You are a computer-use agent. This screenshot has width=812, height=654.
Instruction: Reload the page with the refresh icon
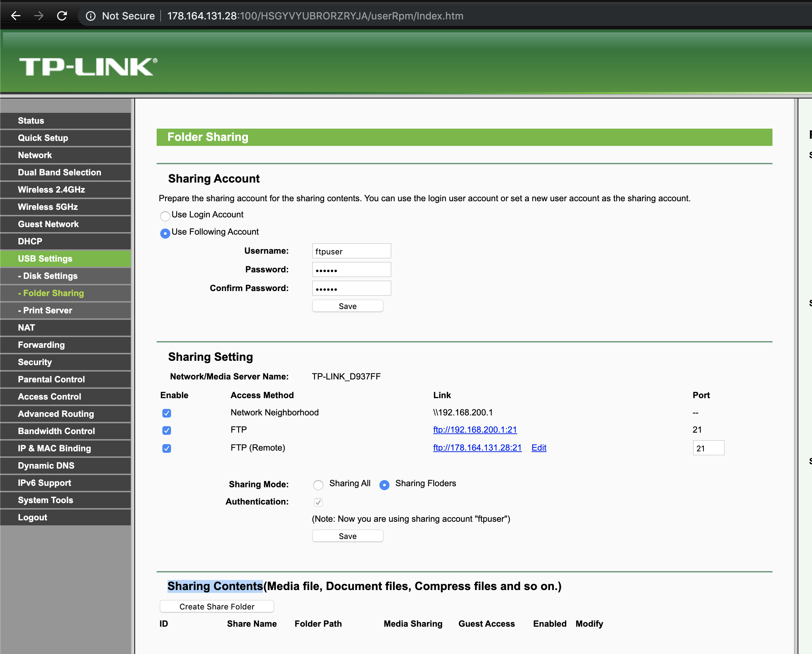tap(62, 16)
